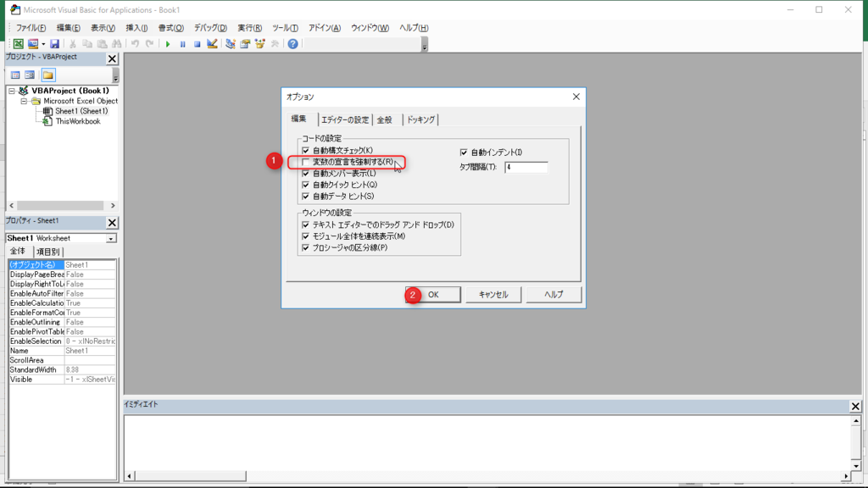Close the プロジェクト - VBAProject panel
Viewport: 868px width, 488px height.
pyautogui.click(x=113, y=58)
